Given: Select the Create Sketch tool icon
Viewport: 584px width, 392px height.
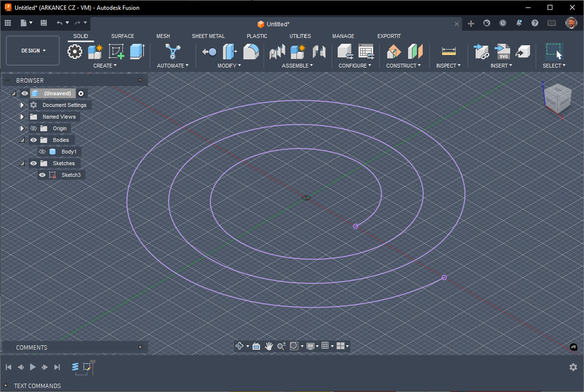Looking at the screenshot, I should (116, 51).
